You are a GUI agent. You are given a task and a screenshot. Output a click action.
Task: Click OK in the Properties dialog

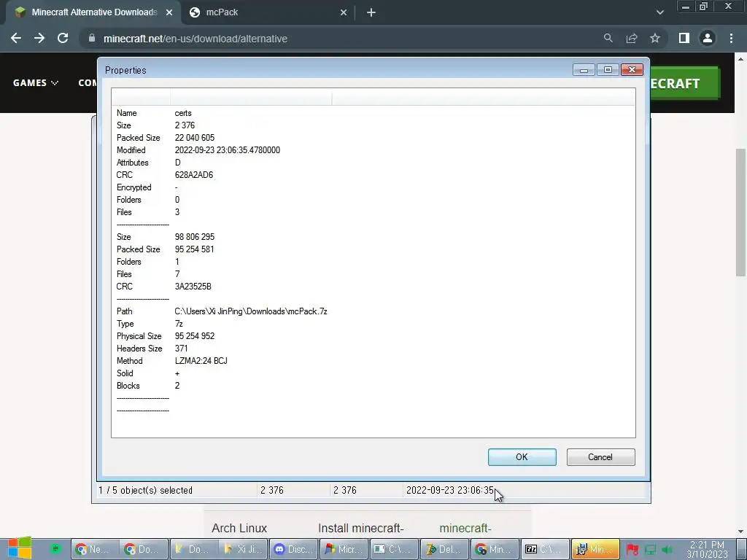point(522,456)
